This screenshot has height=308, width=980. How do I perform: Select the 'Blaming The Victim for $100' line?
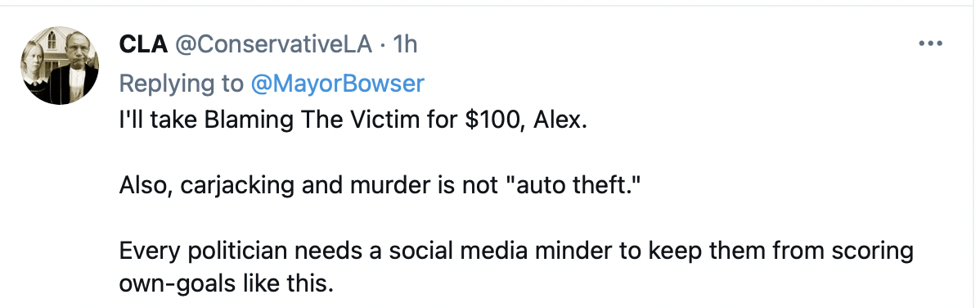353,120
